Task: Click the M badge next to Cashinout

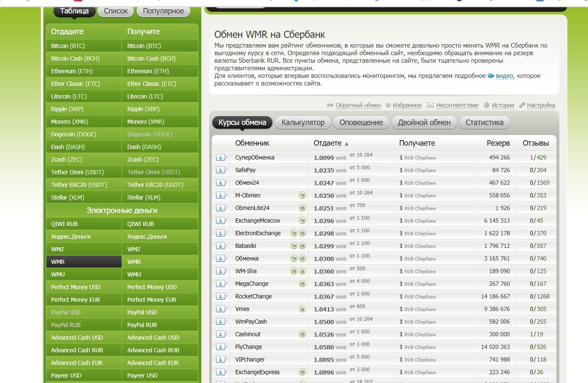Action: pyautogui.click(x=302, y=334)
